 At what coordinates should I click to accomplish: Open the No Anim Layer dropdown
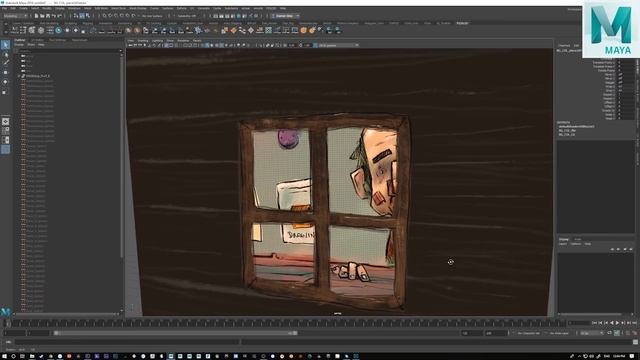[x=560, y=333]
